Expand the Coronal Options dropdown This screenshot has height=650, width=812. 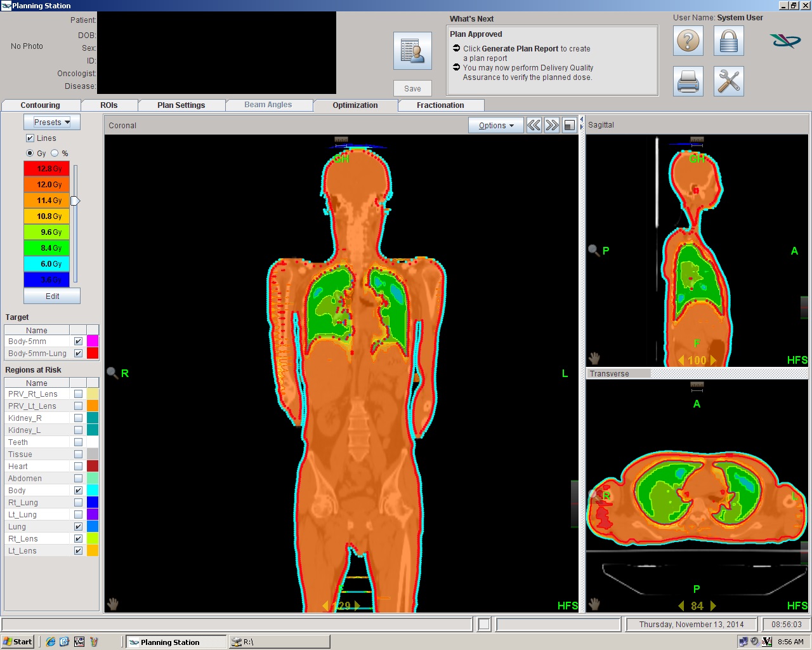pyautogui.click(x=496, y=126)
